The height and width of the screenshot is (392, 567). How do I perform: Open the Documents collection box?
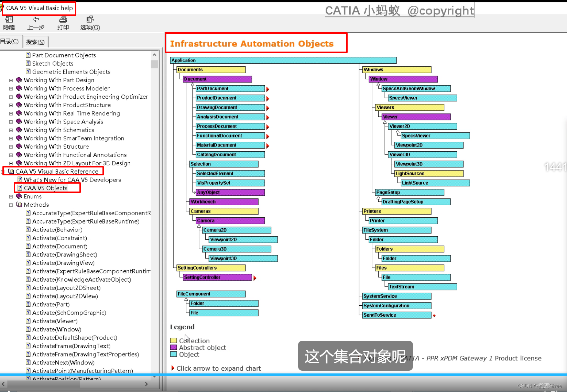[x=211, y=70]
